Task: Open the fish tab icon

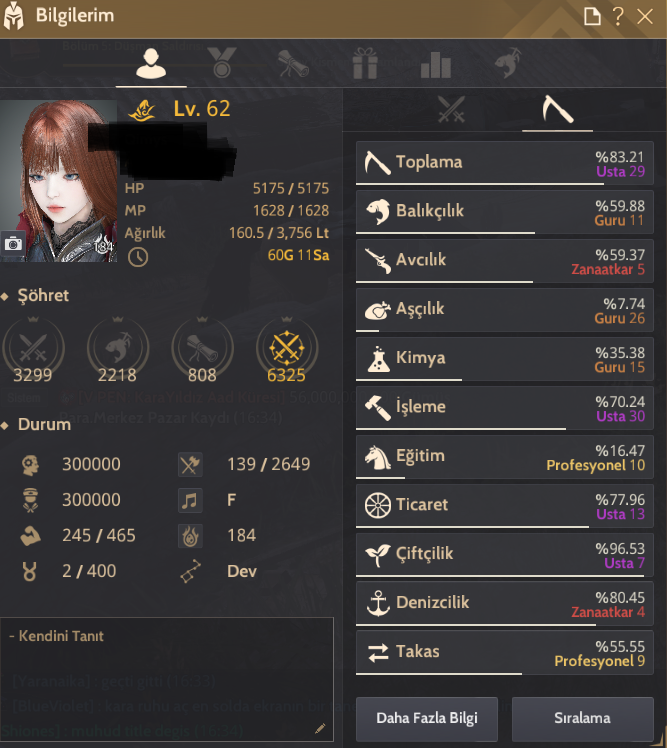Action: [507, 63]
